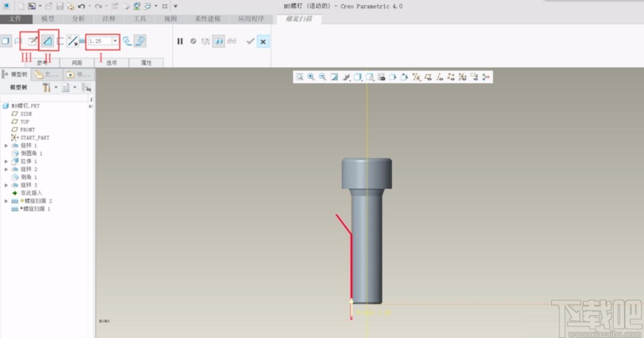Select the 螺旋扫描 ribbon tab

coord(299,19)
